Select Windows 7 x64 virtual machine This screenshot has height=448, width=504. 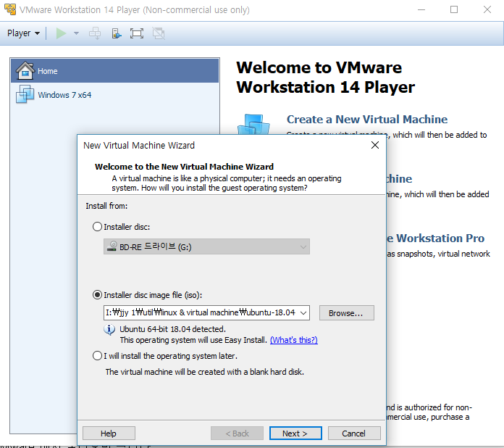[114, 95]
